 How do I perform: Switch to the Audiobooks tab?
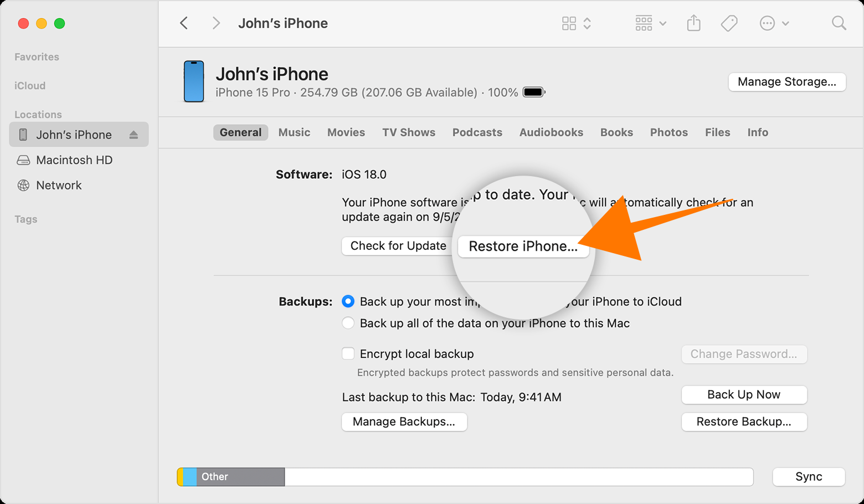[x=551, y=132]
